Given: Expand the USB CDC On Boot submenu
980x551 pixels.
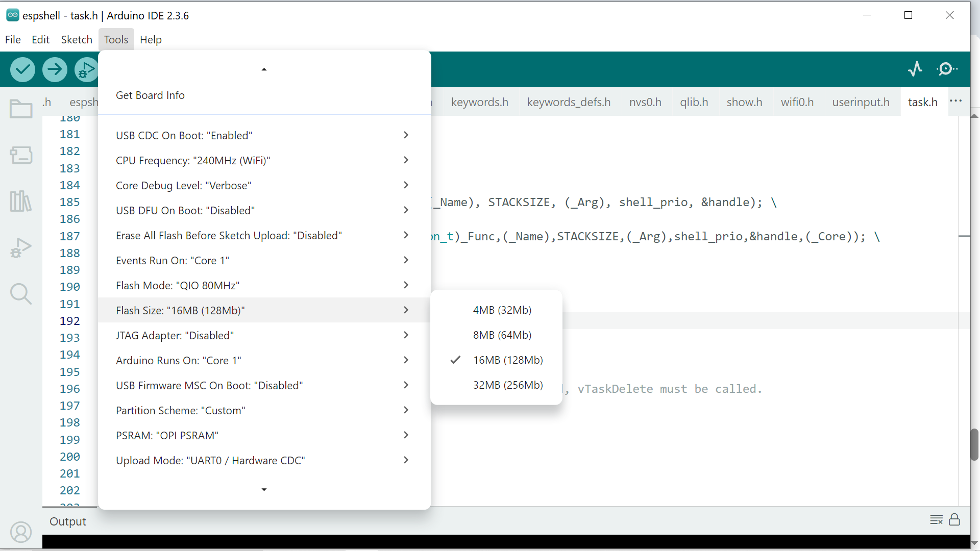Looking at the screenshot, I should coord(264,135).
